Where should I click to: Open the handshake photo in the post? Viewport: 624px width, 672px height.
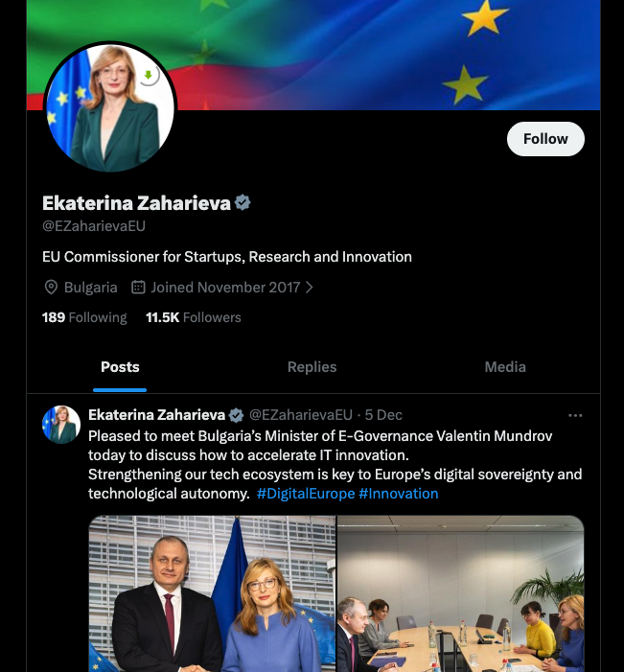click(x=212, y=593)
